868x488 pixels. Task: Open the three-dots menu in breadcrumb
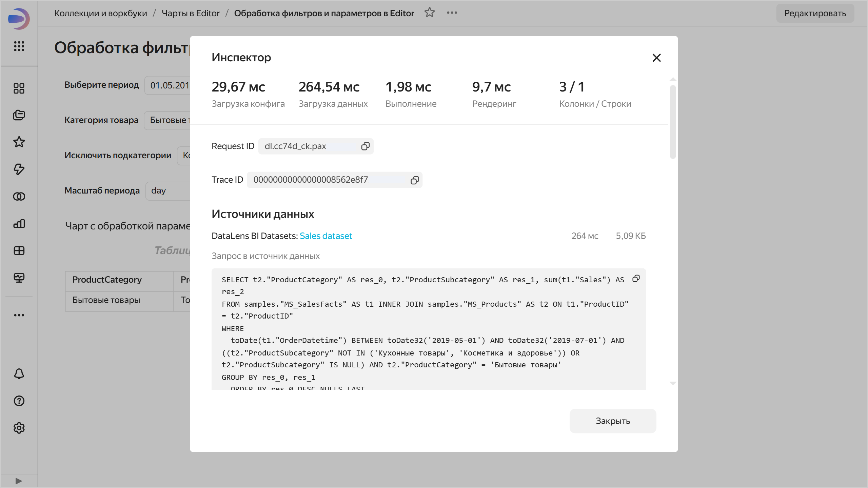click(x=452, y=13)
